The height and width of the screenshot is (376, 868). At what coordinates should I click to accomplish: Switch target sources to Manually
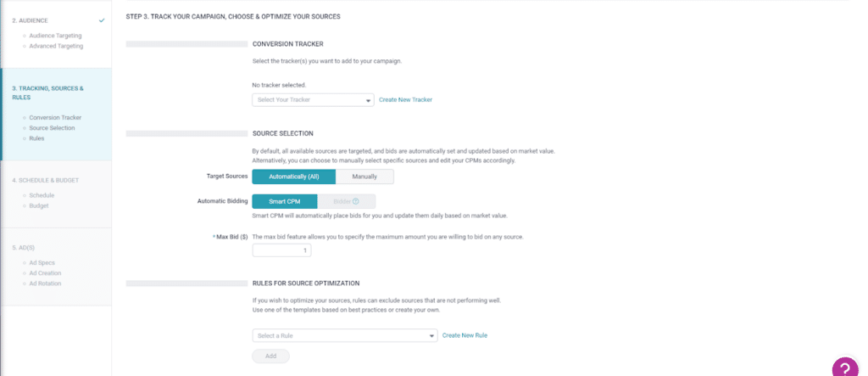point(364,177)
